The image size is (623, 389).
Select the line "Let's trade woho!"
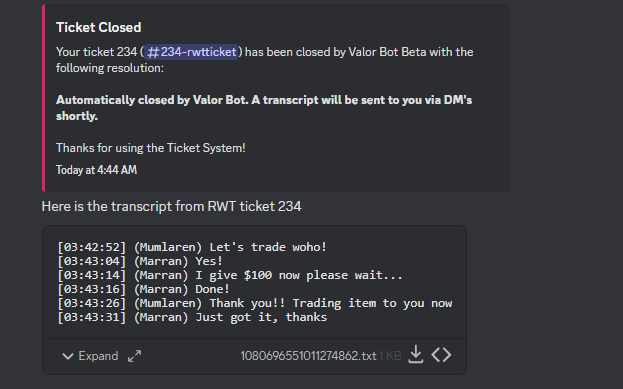192,247
